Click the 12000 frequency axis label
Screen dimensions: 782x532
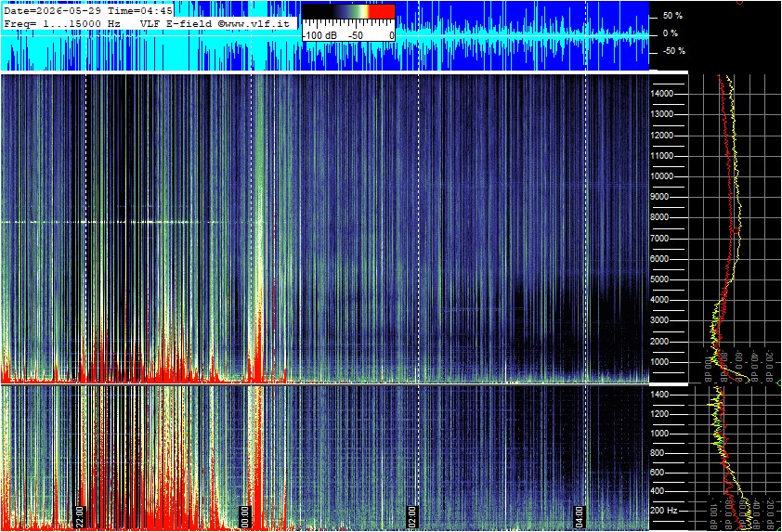(x=662, y=136)
